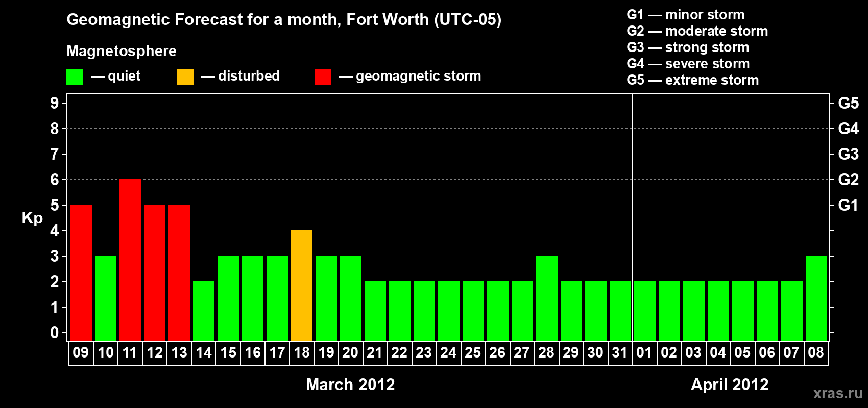
Task: Click the 'Magnetosphere' heading
Action: tap(122, 51)
